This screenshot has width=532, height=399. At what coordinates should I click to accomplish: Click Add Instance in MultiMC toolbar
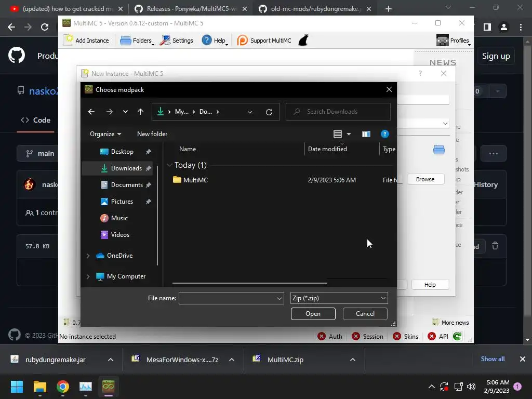[87, 41]
